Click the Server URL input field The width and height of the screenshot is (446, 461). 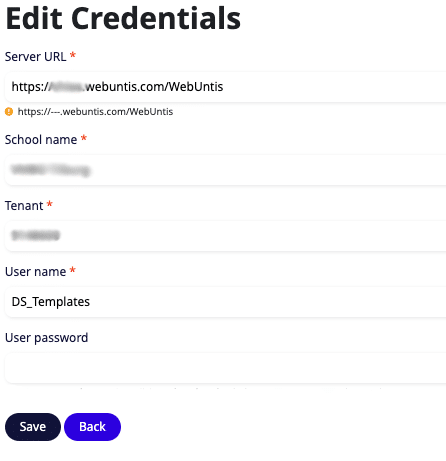pos(225,87)
